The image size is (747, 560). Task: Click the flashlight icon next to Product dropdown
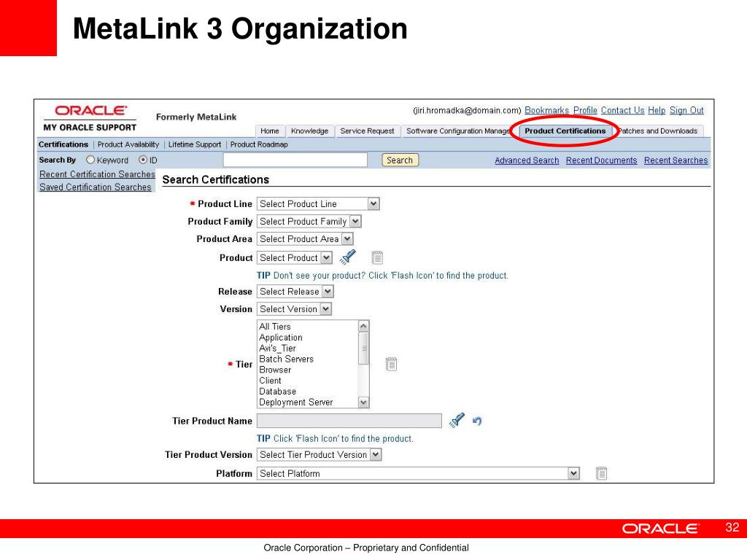pos(348,257)
